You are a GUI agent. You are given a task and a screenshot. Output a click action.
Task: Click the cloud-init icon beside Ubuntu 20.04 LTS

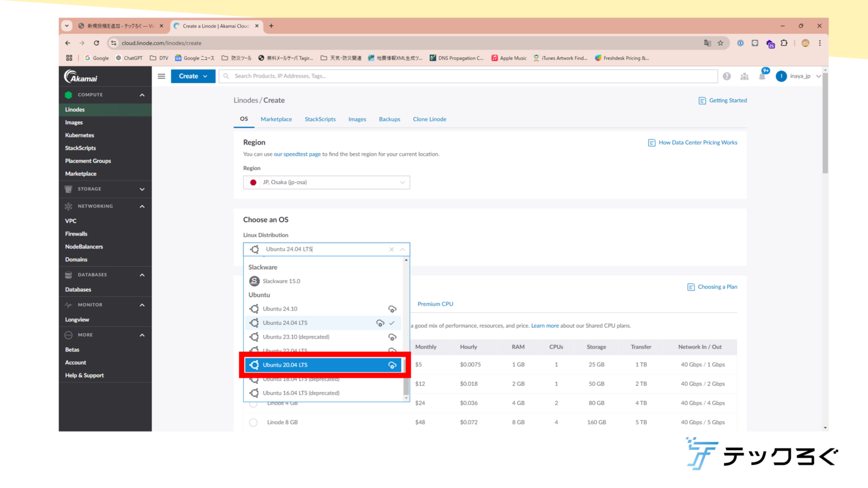point(393,365)
